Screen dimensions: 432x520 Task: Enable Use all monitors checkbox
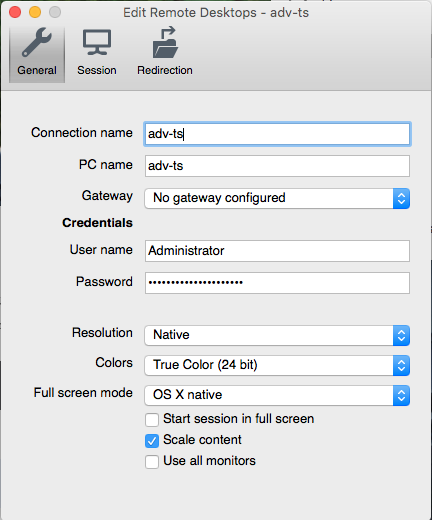(x=152, y=462)
